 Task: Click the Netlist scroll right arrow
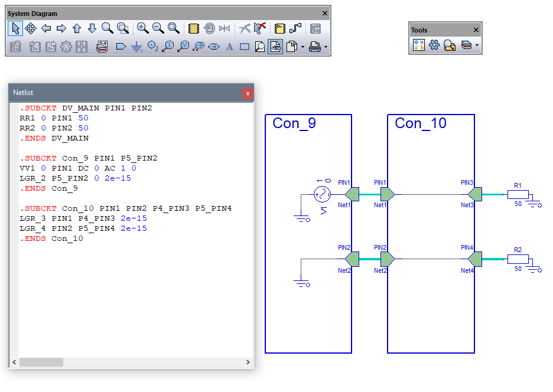[248, 362]
